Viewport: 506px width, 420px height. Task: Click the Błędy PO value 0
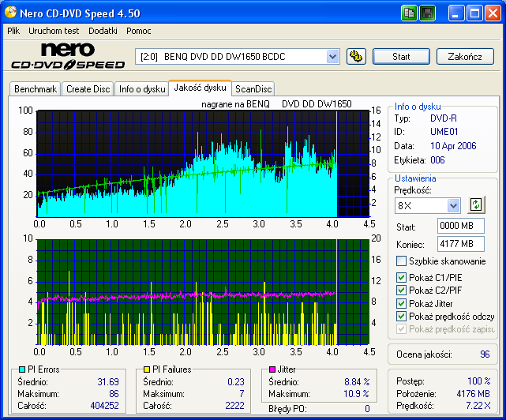point(367,409)
